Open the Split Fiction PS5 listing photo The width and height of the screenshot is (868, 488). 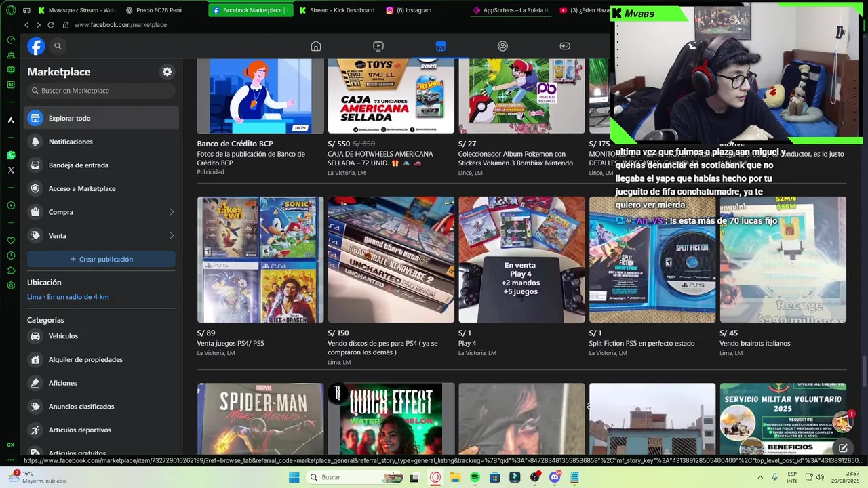(x=652, y=260)
